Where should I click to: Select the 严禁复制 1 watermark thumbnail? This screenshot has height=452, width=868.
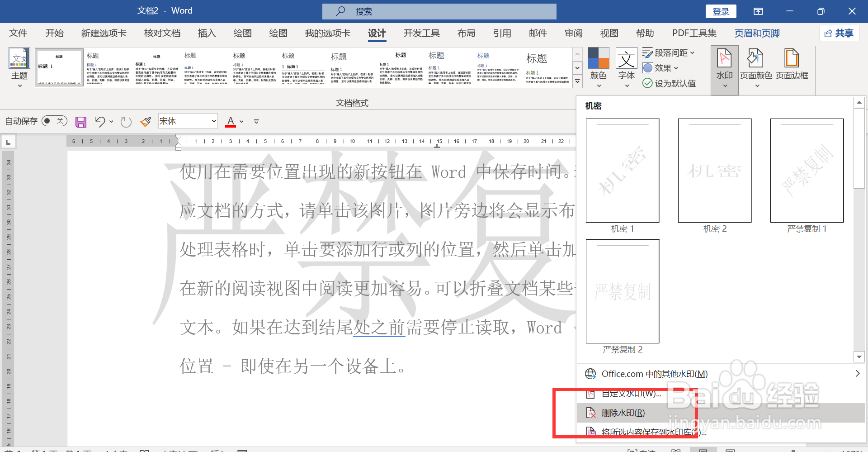(807, 171)
